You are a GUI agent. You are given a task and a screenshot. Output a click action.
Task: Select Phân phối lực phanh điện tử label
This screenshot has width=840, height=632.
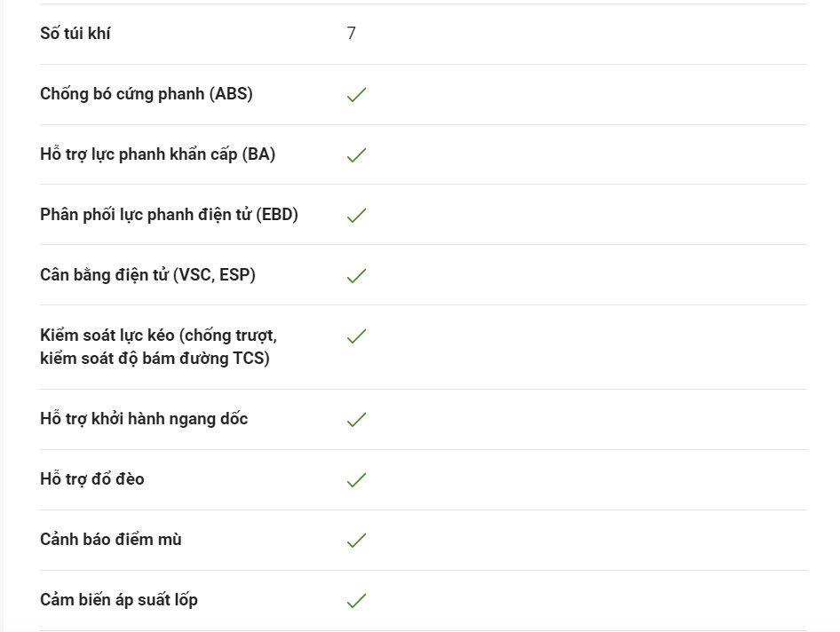[x=146, y=215]
